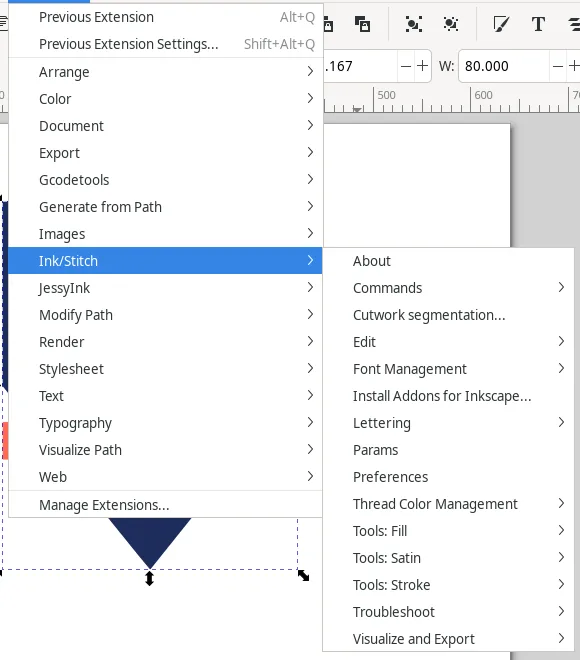Open the Render submenu
This screenshot has width=580, height=660.
pyautogui.click(x=165, y=342)
